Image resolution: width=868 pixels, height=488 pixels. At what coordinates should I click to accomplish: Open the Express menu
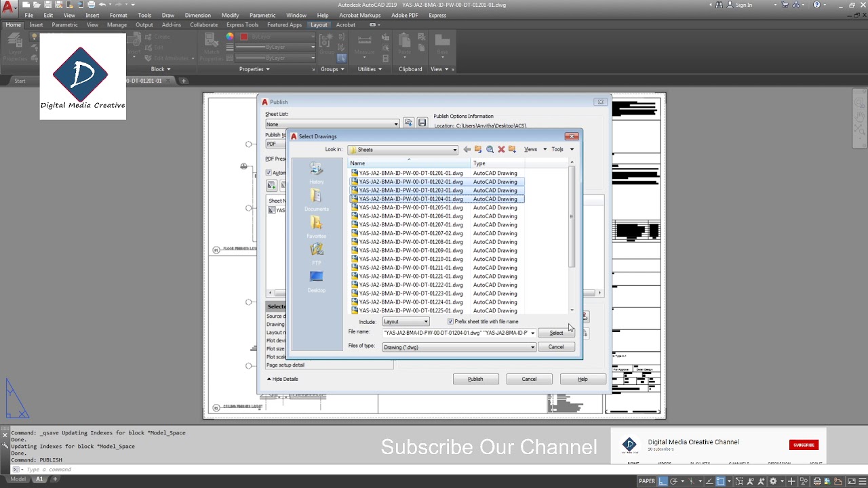tap(437, 15)
